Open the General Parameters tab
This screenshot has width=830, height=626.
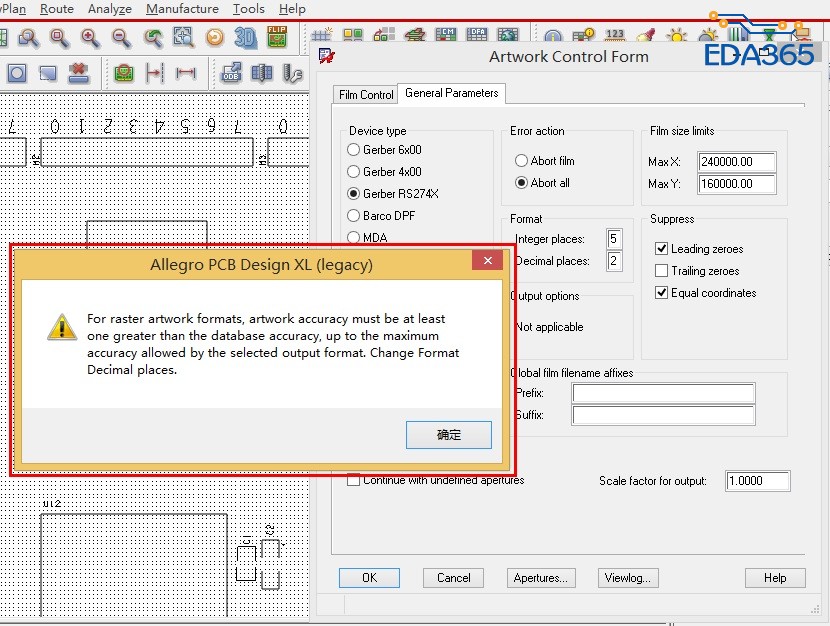tap(452, 93)
